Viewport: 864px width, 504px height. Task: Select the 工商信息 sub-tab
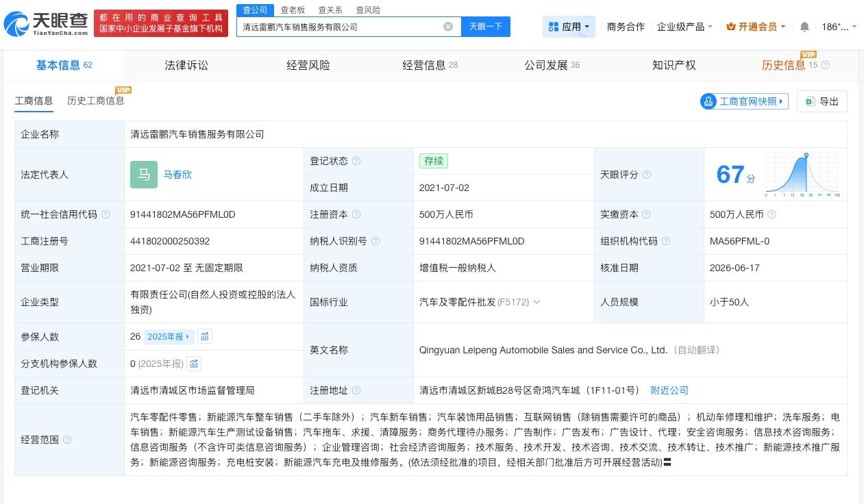[34, 101]
